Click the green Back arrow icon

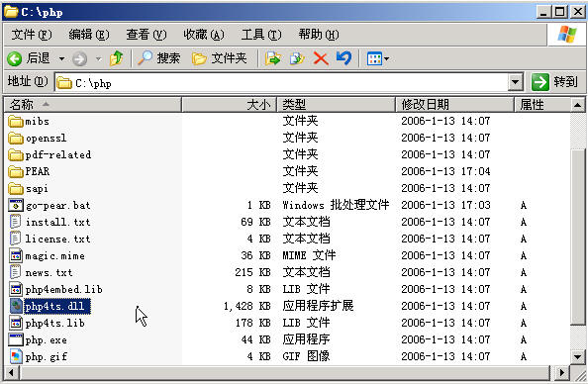pyautogui.click(x=15, y=58)
